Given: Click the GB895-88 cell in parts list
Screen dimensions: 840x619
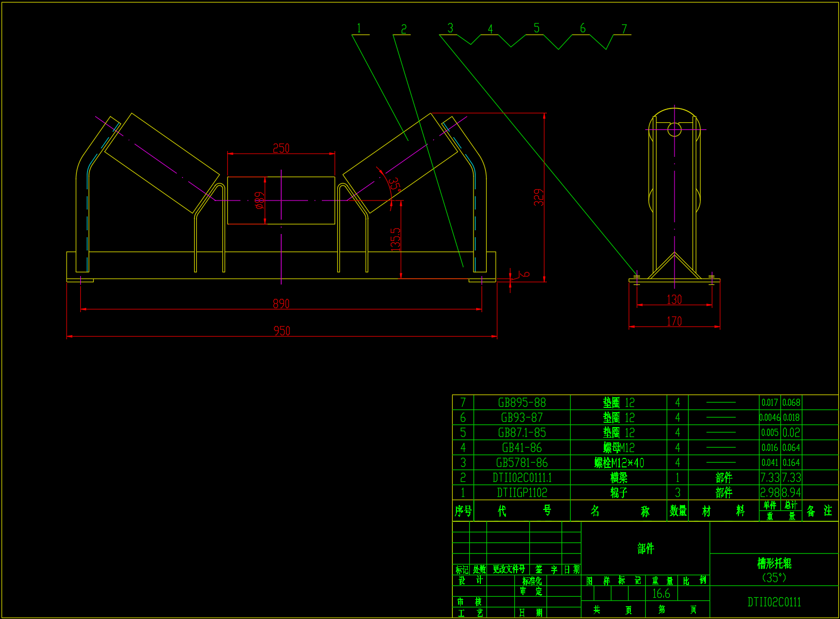Looking at the screenshot, I should pyautogui.click(x=521, y=403).
